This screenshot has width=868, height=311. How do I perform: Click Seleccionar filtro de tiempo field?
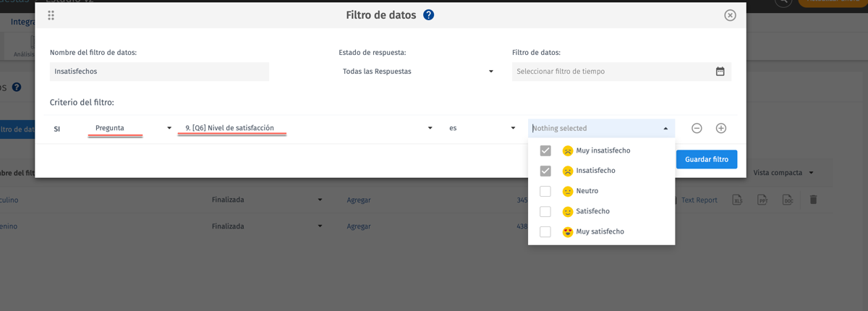click(x=621, y=72)
